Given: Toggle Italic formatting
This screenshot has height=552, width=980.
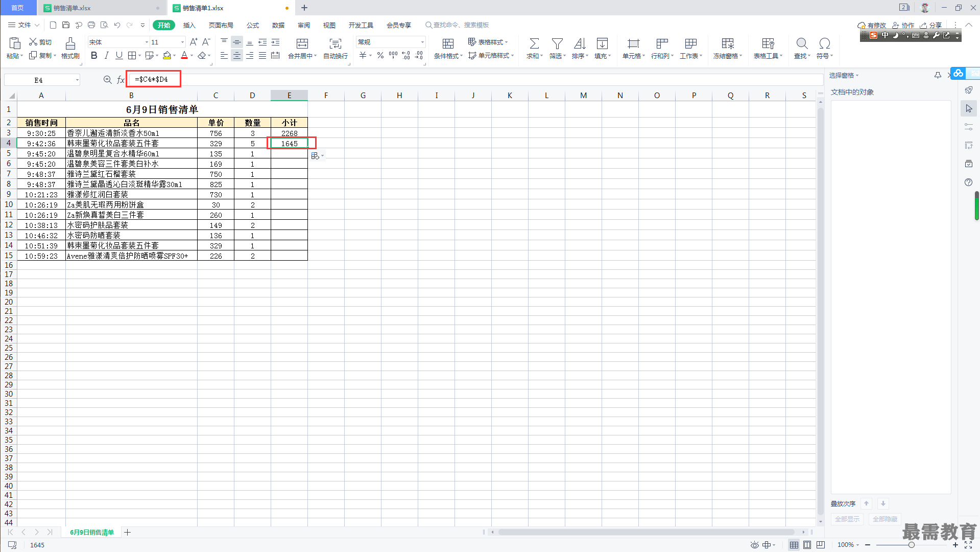Looking at the screenshot, I should click(106, 55).
